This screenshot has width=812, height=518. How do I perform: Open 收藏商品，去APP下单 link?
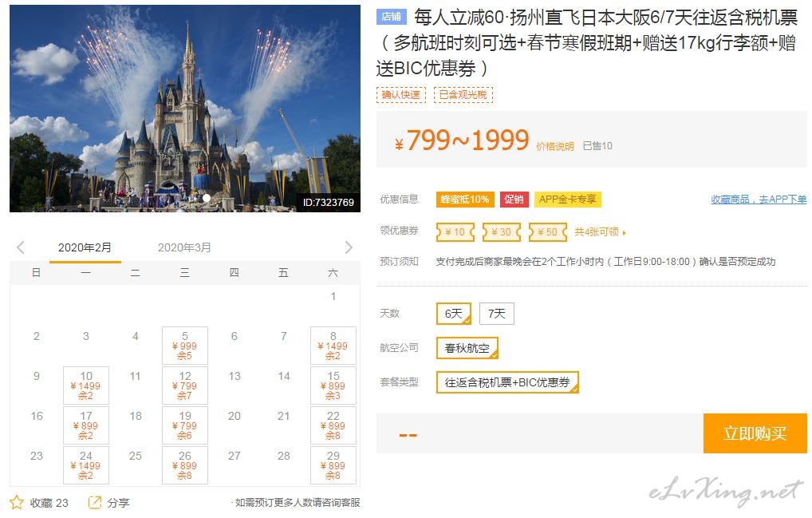pyautogui.click(x=759, y=200)
